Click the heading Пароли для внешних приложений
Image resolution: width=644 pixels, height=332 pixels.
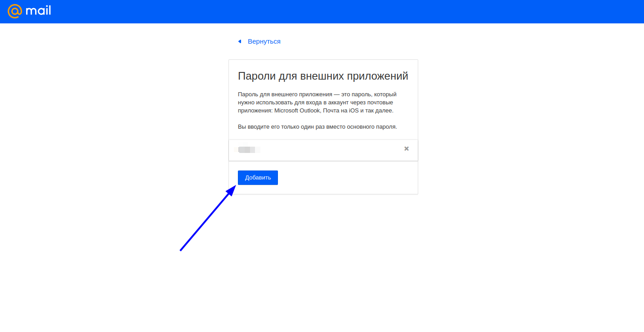(323, 76)
